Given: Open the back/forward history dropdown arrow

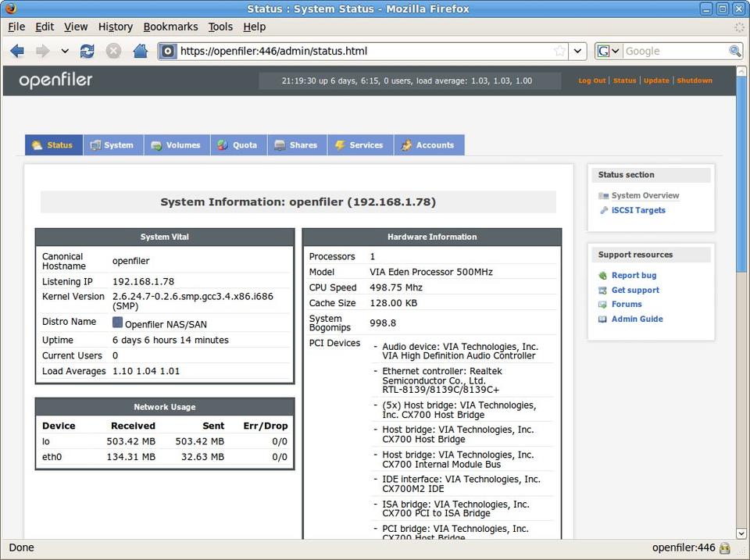Looking at the screenshot, I should (65, 51).
